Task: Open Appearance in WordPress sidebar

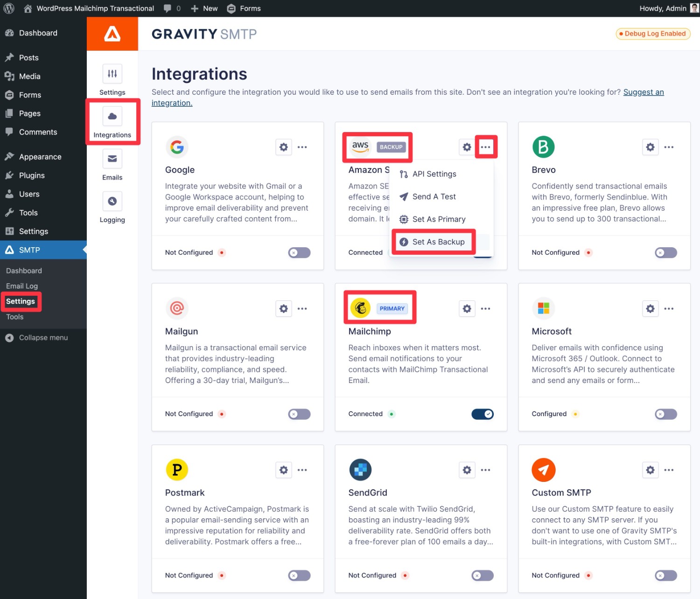Action: click(x=43, y=157)
